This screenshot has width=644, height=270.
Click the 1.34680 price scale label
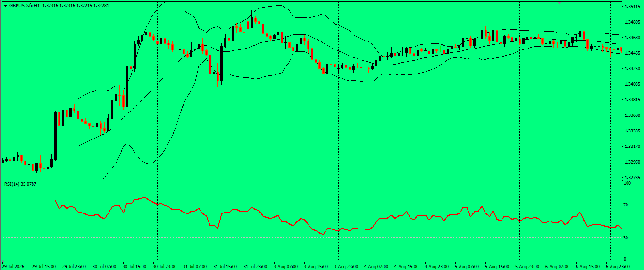(x=632, y=38)
